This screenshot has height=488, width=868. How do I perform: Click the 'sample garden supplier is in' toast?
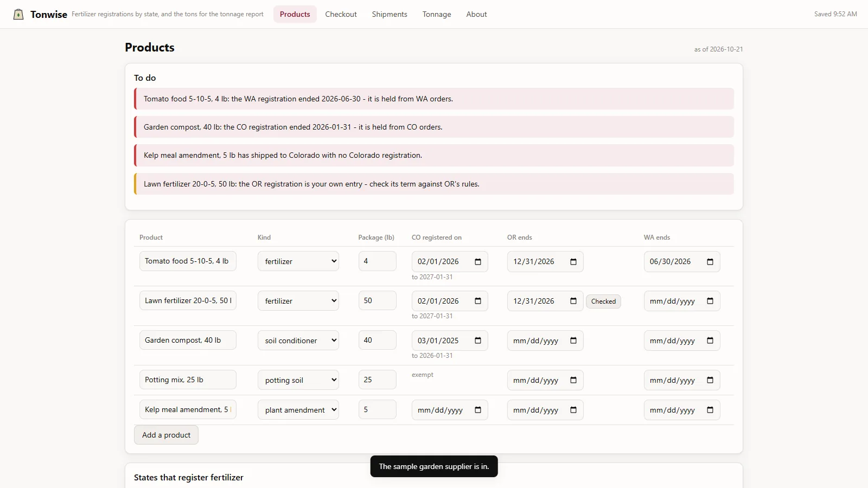(434, 466)
